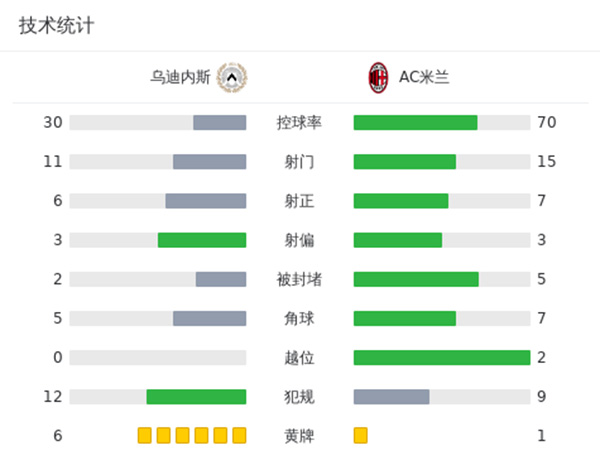Click Udinese's last yellow card icon
The image size is (600, 455).
239,435
